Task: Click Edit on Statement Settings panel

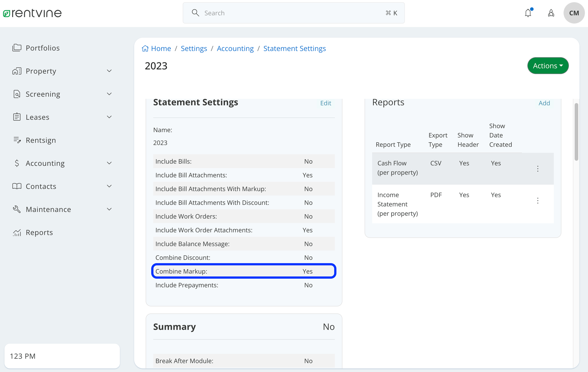Action: [x=325, y=103]
